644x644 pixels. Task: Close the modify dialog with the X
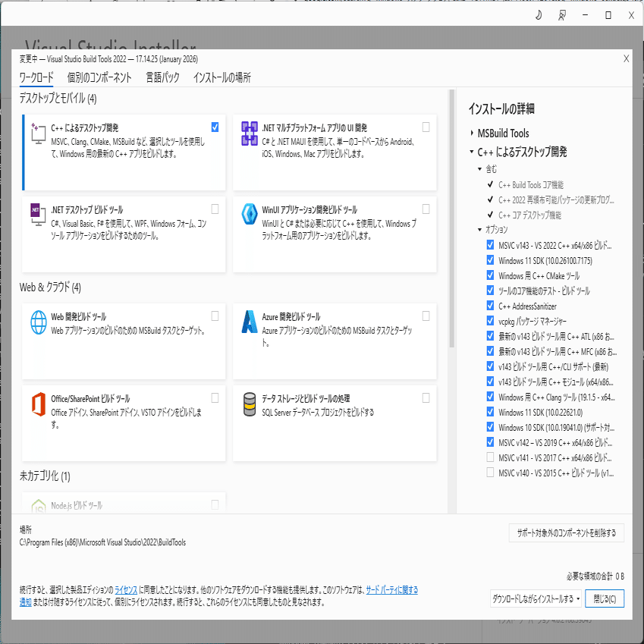626,58
